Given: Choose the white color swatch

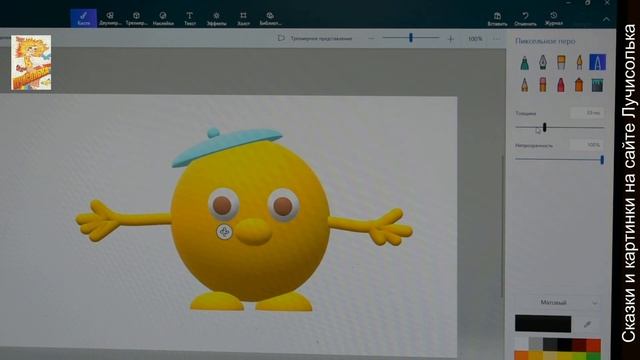Looking at the screenshot, I should (x=521, y=344).
